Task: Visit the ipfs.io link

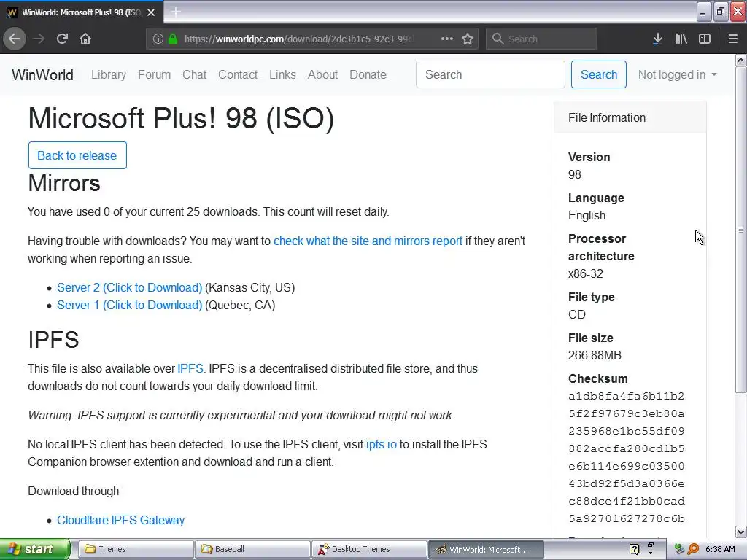Action: pyautogui.click(x=381, y=444)
